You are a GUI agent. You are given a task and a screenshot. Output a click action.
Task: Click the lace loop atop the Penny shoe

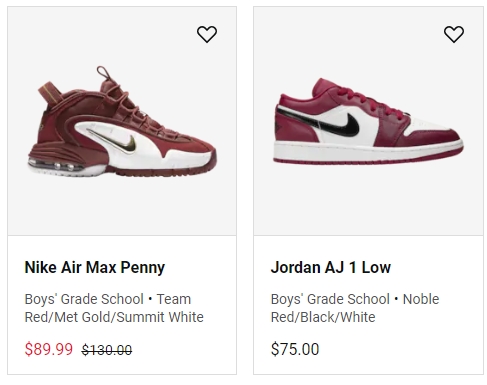[104, 73]
